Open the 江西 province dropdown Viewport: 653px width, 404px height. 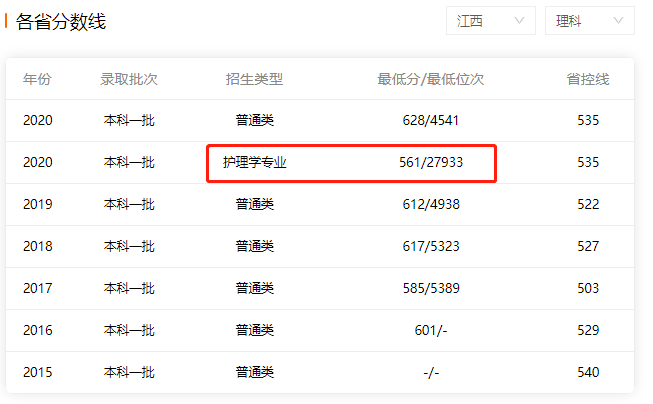click(x=491, y=20)
